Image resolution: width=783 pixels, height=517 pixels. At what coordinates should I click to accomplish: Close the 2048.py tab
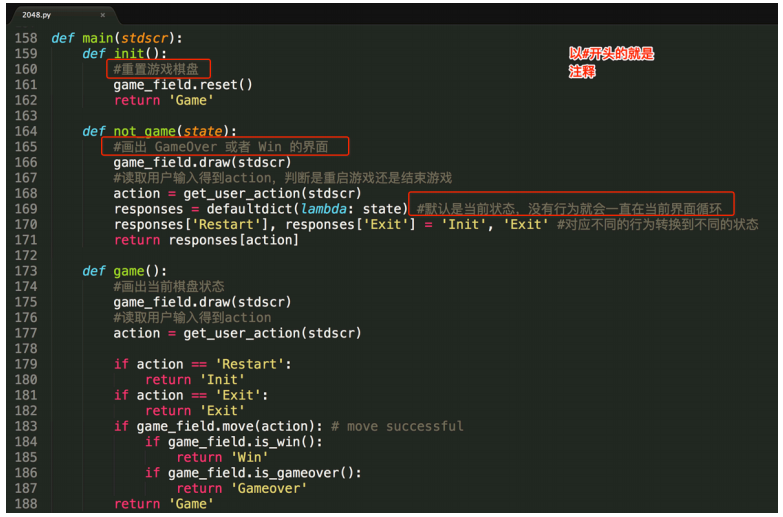pyautogui.click(x=102, y=15)
